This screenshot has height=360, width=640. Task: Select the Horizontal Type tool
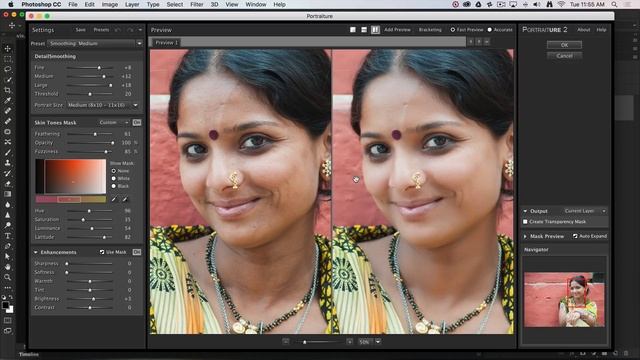(x=8, y=236)
